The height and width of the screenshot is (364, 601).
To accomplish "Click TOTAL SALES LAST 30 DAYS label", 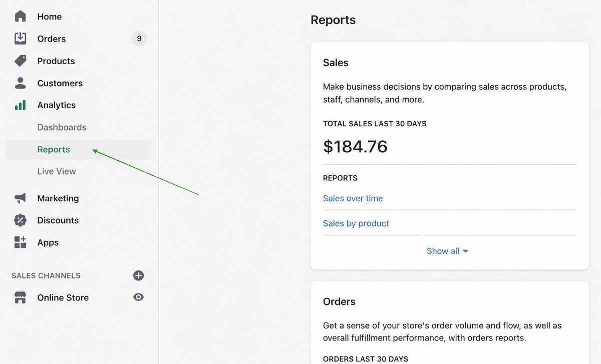I will [x=375, y=124].
